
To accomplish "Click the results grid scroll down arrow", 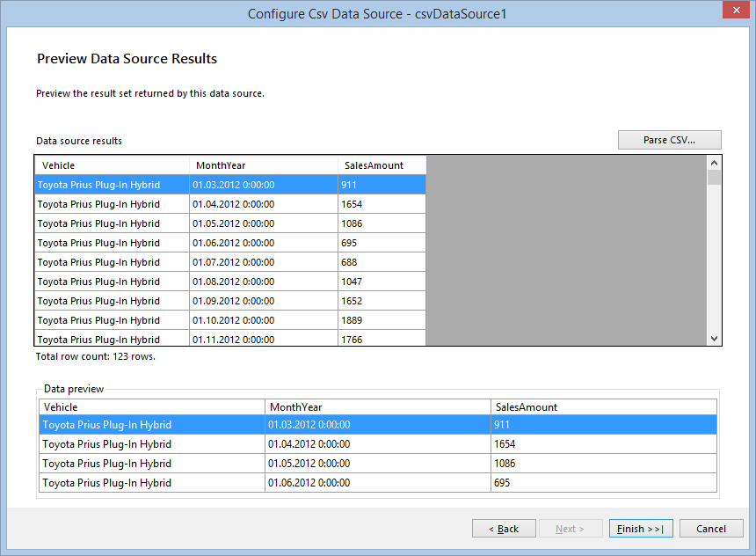I will coord(714,339).
